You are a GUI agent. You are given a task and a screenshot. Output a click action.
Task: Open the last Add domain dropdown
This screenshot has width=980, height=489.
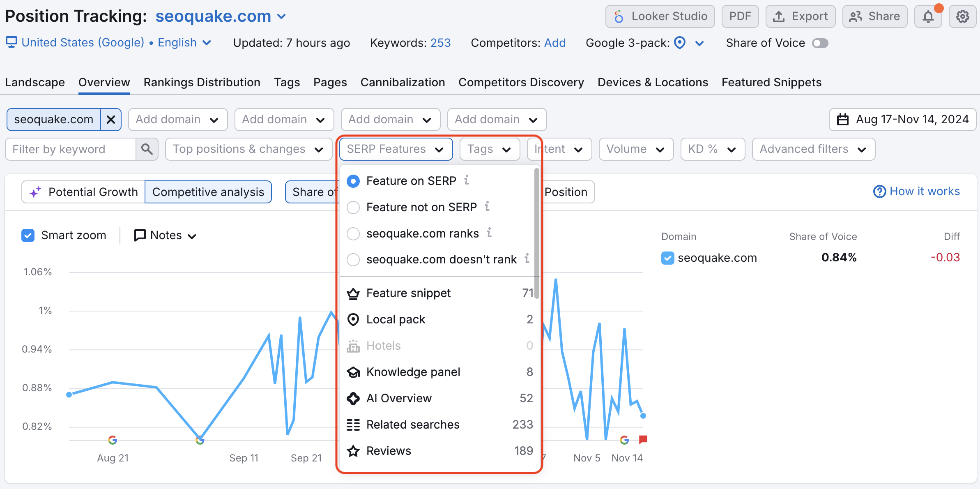point(497,120)
